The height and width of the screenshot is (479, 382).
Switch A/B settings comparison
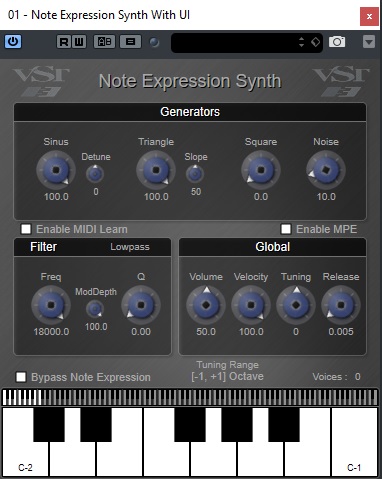tap(104, 42)
